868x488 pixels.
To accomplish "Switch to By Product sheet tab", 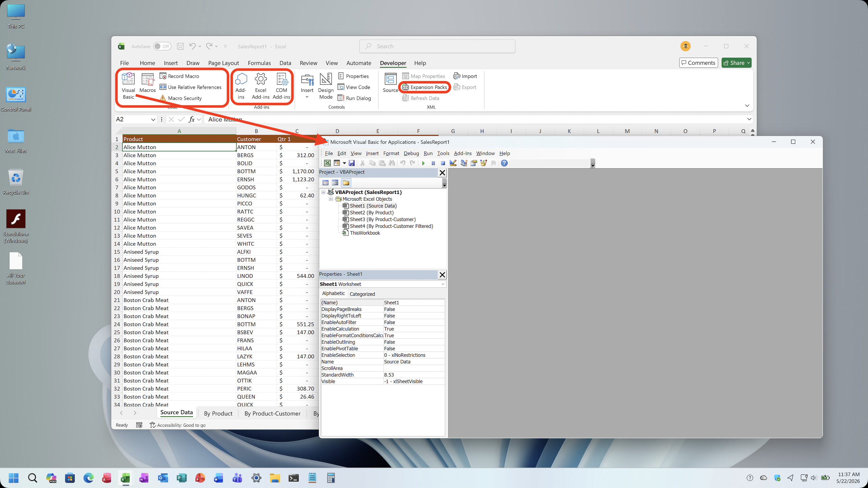I will coord(218,413).
